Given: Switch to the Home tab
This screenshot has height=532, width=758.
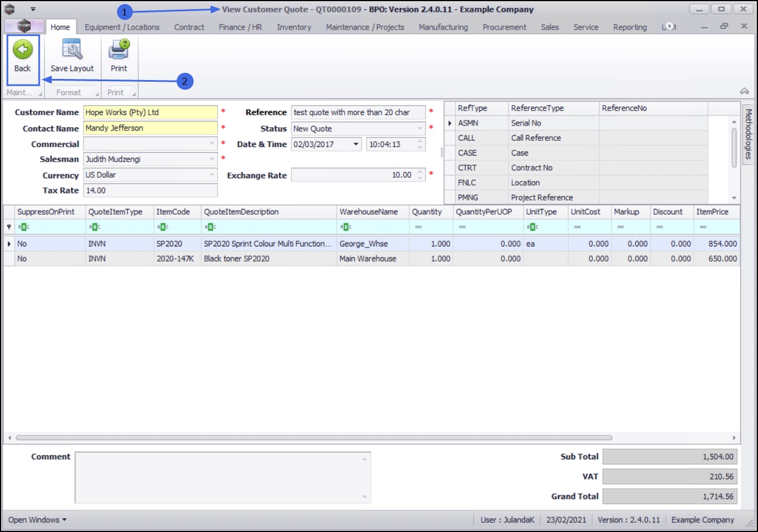Looking at the screenshot, I should coord(60,27).
